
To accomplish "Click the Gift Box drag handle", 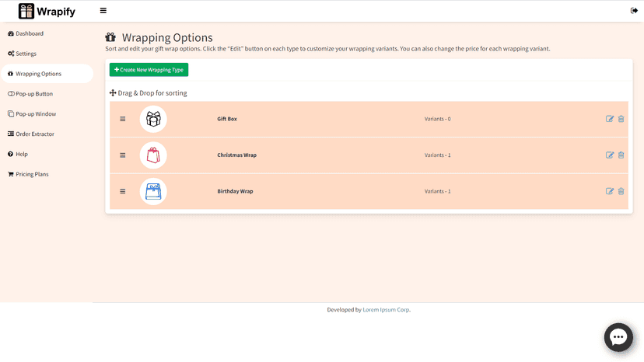I will pos(122,119).
